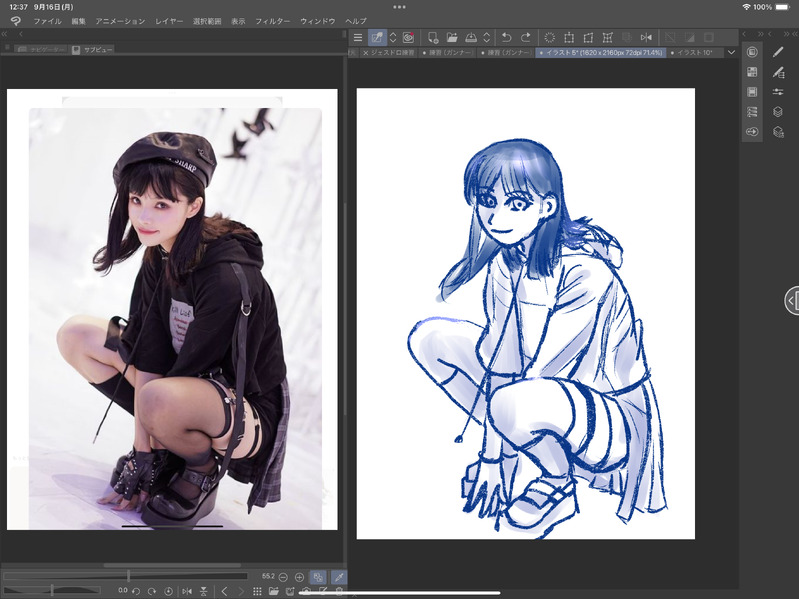Rotate Sub View image right
Screen dimensions: 799x599
(x=152, y=591)
